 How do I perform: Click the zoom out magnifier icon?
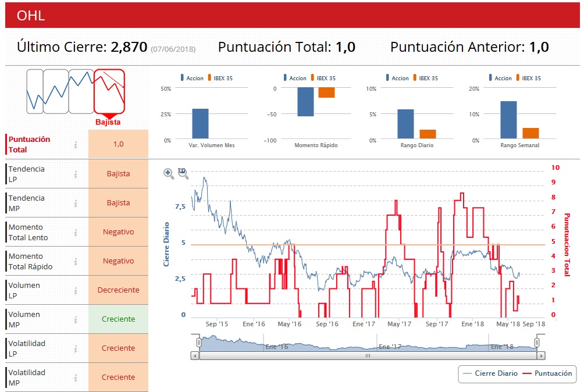pos(183,173)
